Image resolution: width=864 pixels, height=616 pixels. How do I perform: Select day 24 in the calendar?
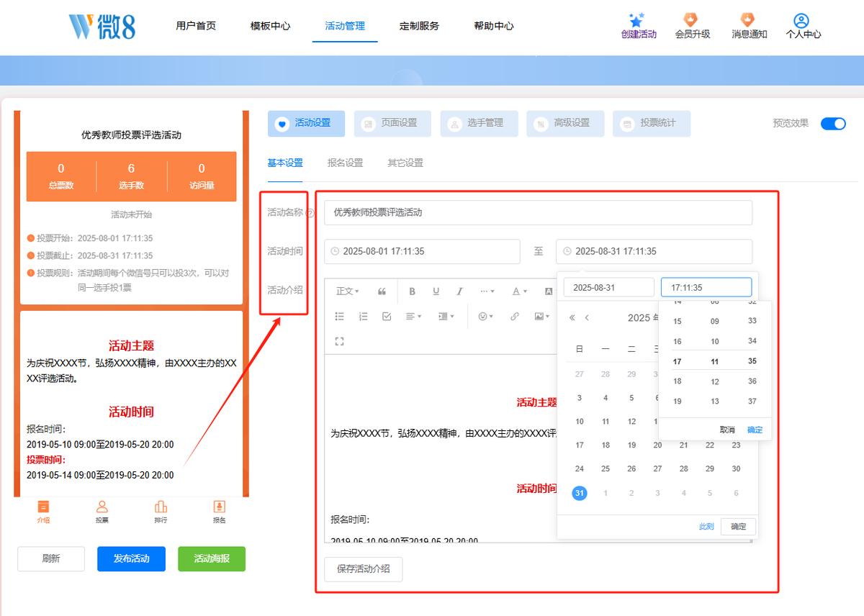(x=580, y=468)
